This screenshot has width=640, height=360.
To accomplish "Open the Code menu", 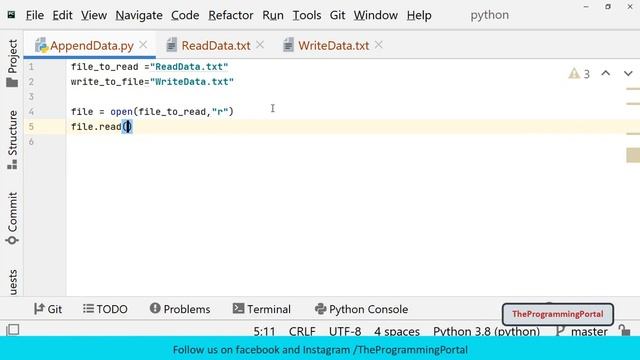I will tap(185, 15).
